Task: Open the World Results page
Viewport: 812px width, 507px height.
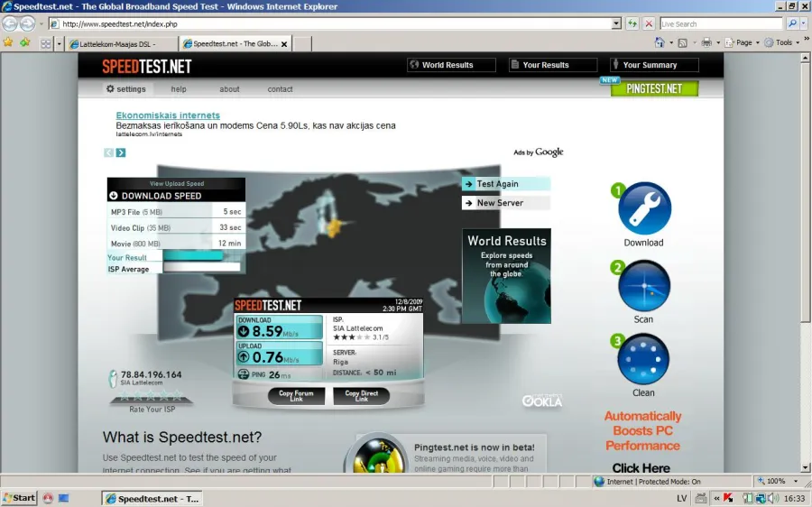Action: tap(451, 65)
